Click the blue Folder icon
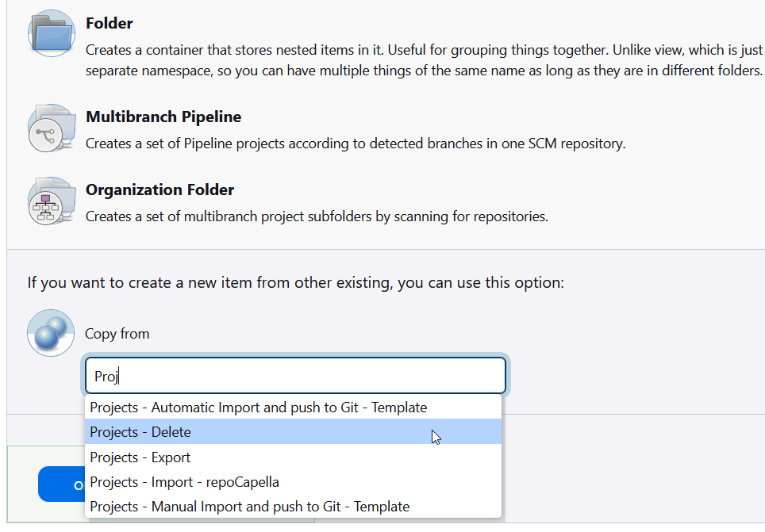Screen dimensions: 765x532 pos(51,33)
